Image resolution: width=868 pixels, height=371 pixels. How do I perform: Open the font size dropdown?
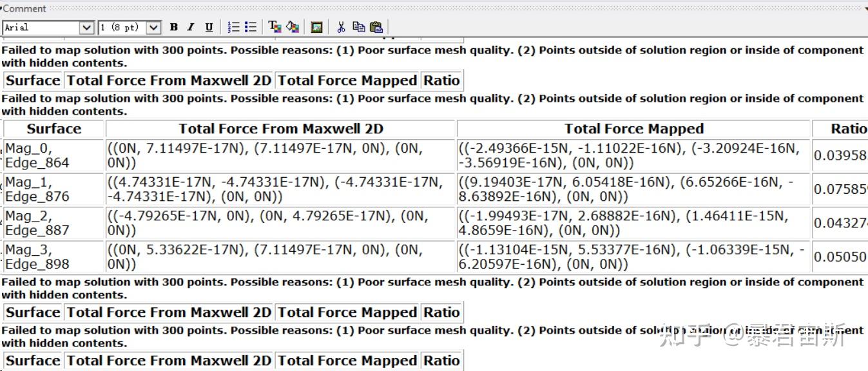[153, 28]
